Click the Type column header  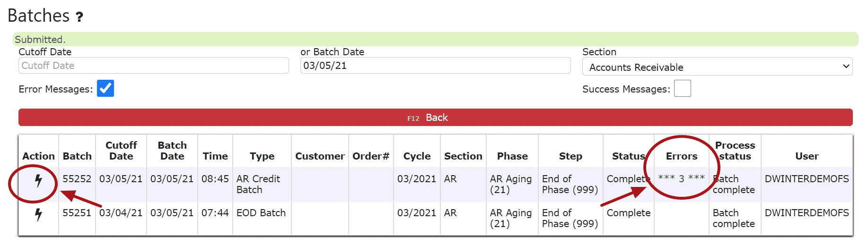coord(262,156)
